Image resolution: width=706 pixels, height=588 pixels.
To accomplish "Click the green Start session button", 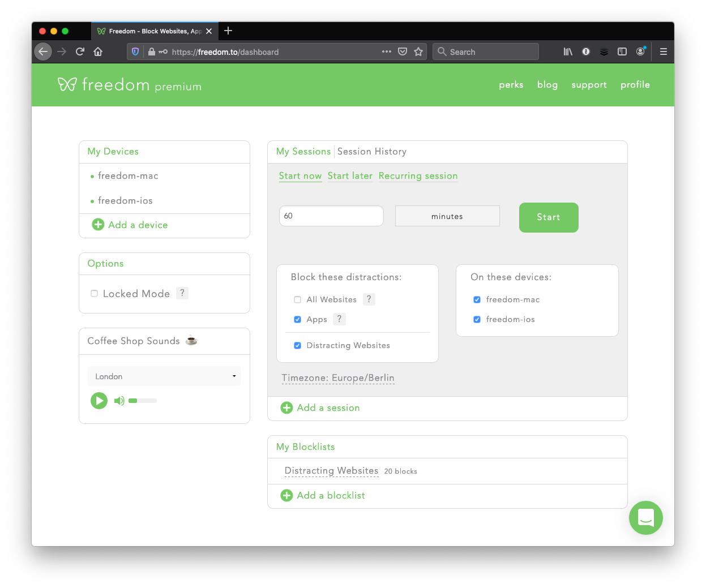I will point(549,217).
